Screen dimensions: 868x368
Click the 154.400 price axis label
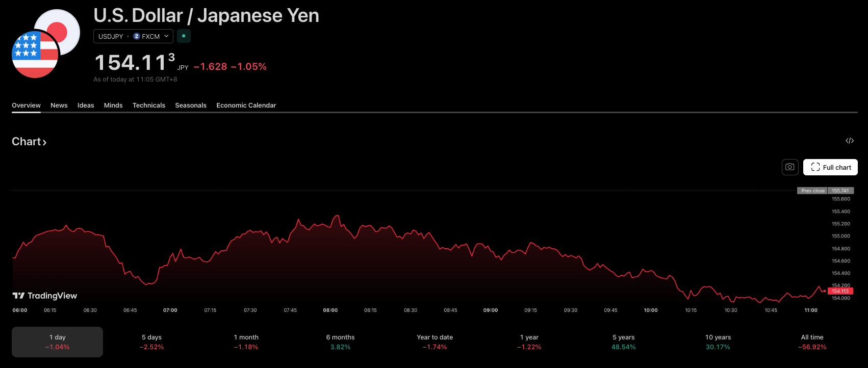[841, 274]
